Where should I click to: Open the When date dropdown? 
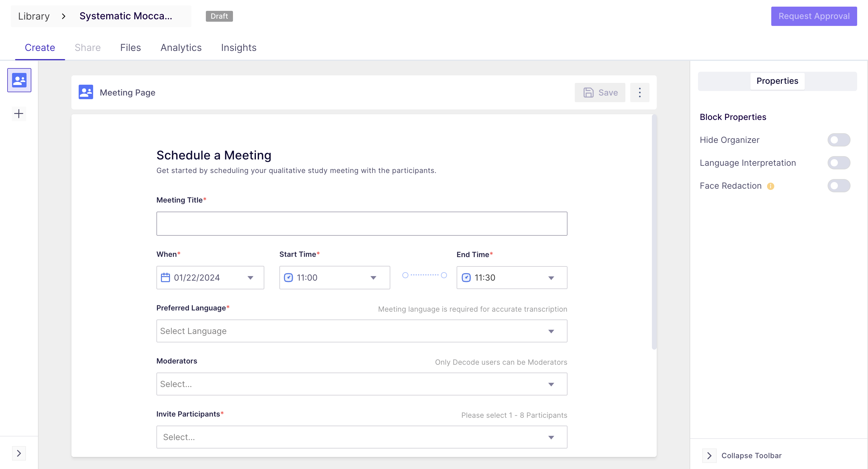pos(210,278)
